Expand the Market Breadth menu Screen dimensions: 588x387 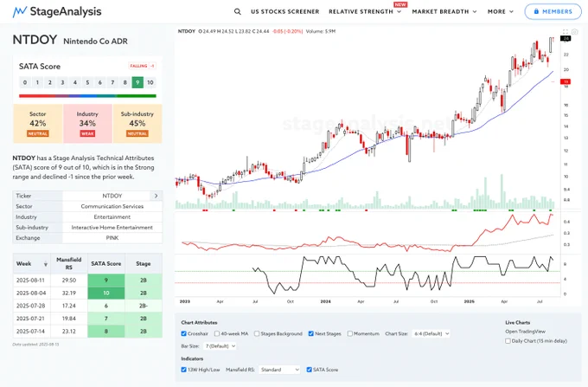444,11
